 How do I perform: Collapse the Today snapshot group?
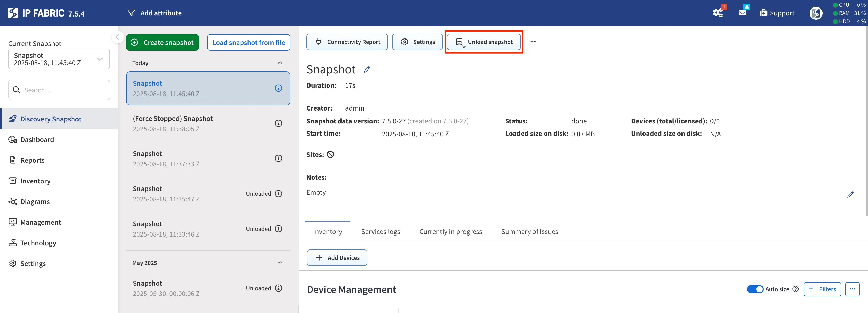click(x=280, y=63)
